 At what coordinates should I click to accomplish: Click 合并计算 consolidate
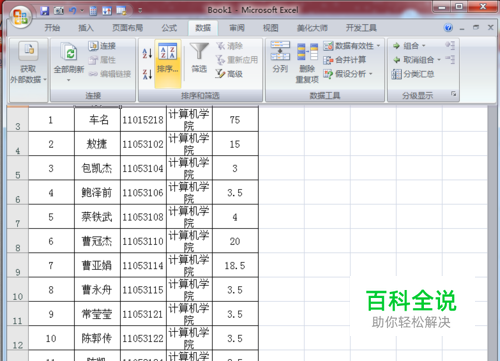(x=345, y=60)
